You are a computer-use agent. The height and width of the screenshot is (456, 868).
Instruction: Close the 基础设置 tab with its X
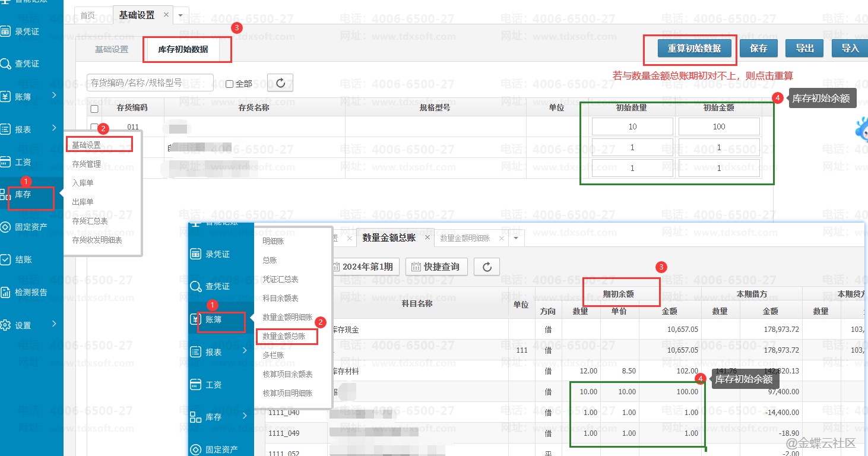pos(166,15)
